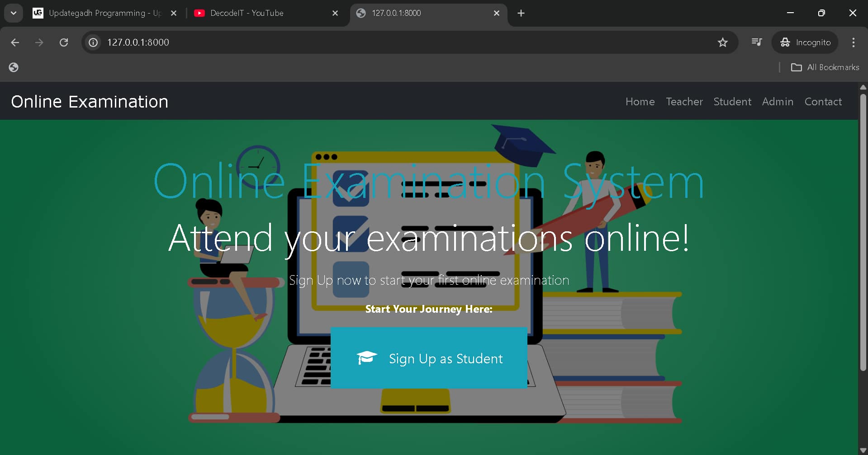Open the Contact page link
The width and height of the screenshot is (868, 455).
(x=823, y=102)
